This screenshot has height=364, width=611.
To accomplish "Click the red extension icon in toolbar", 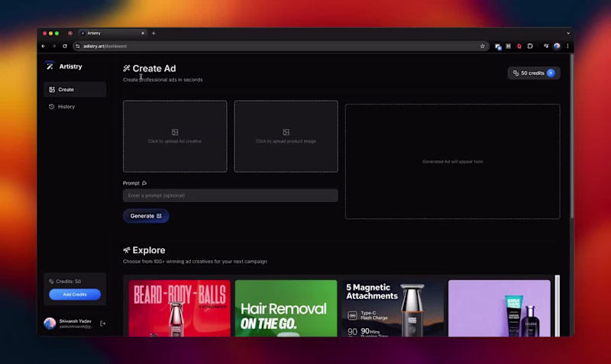I will pos(519,47).
